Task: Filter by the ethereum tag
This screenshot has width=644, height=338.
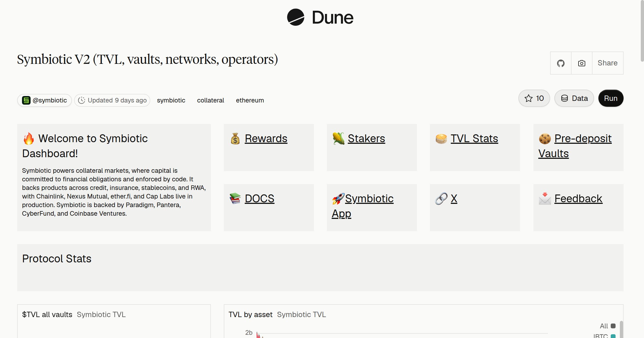Action: 250,100
